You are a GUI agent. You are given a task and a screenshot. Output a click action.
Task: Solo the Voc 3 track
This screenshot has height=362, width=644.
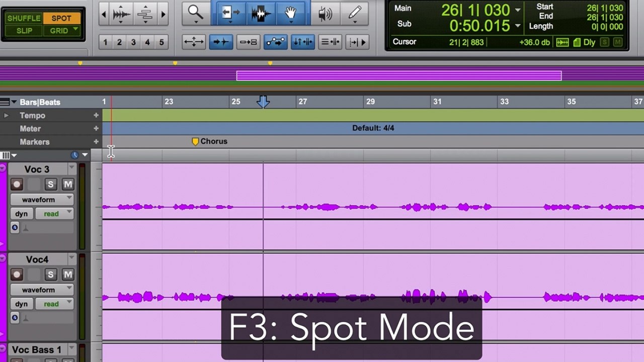click(50, 185)
